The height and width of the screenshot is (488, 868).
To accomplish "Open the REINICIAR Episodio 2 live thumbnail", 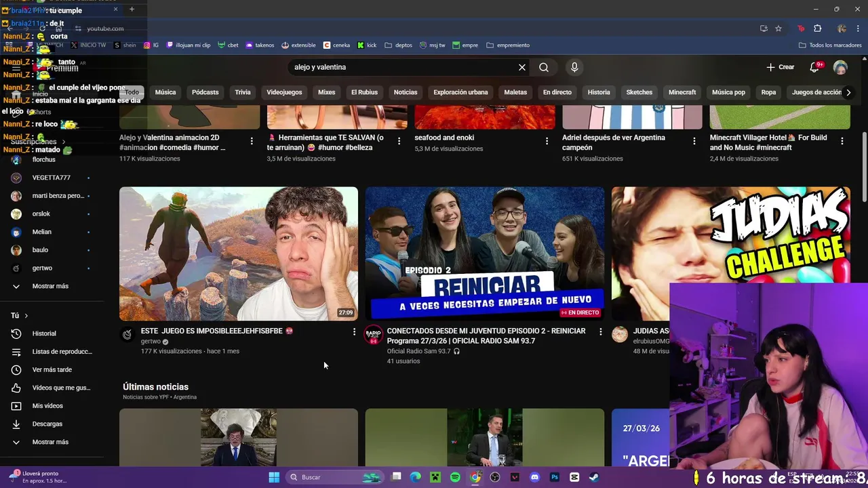I will [485, 253].
